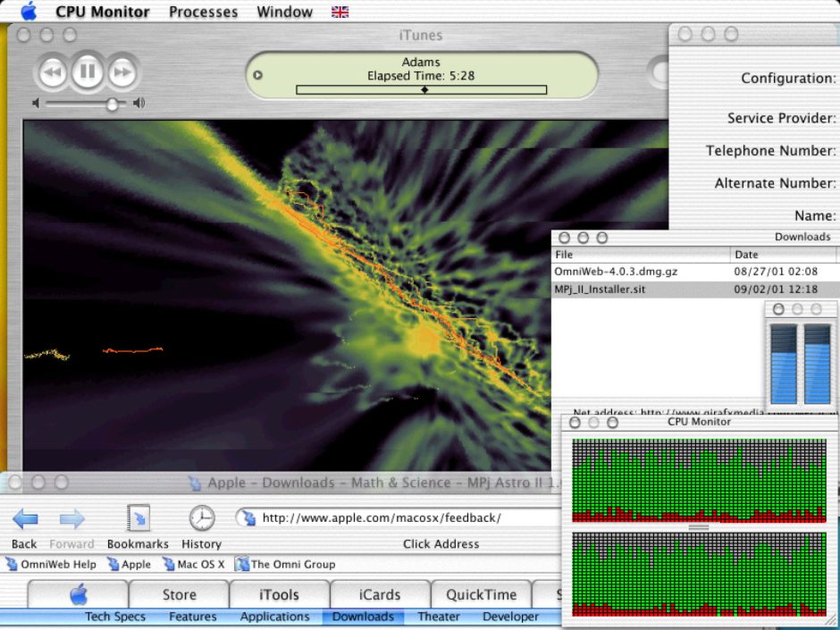
Task: Click the song title Adams in iTunes
Action: point(421,63)
